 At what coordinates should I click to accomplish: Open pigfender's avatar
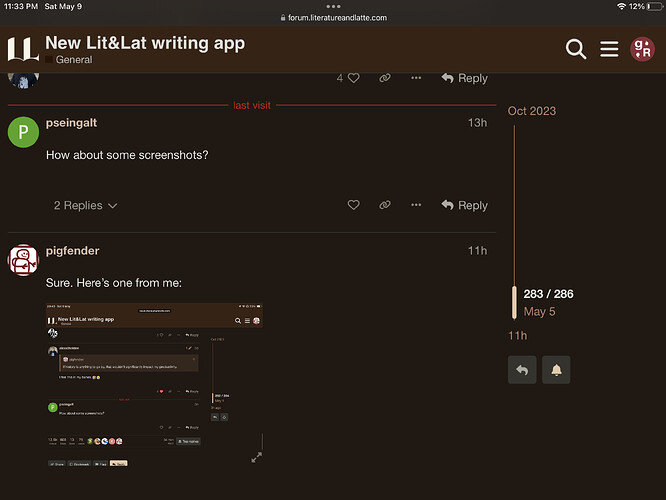click(23, 260)
